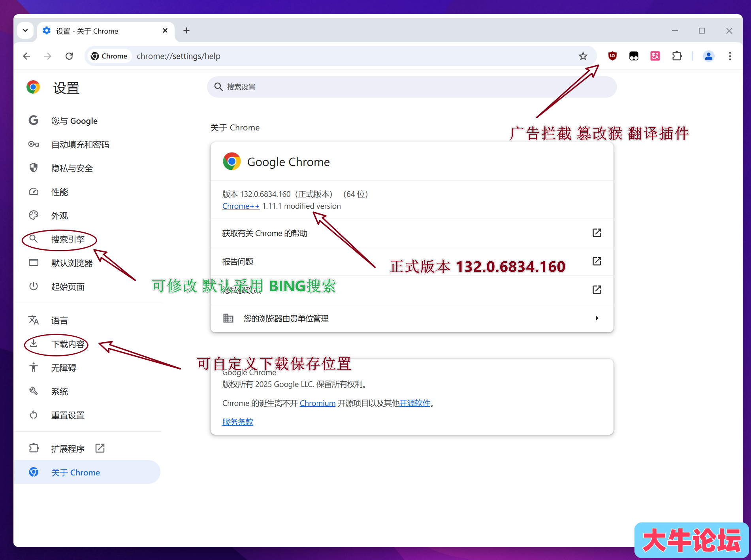Open Languages settings section
The height and width of the screenshot is (560, 751).
[x=87, y=321]
